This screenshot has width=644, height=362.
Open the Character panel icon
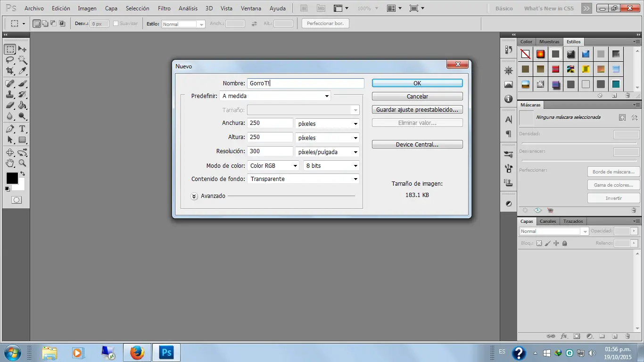point(508,120)
